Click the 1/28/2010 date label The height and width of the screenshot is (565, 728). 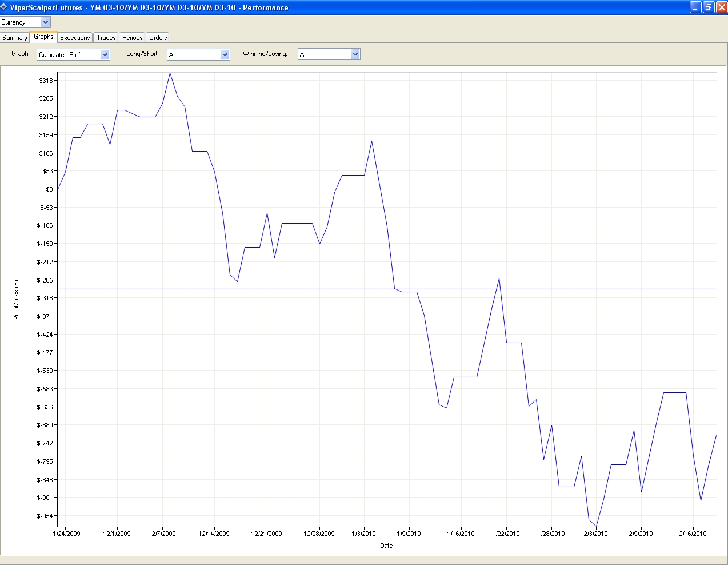[551, 534]
